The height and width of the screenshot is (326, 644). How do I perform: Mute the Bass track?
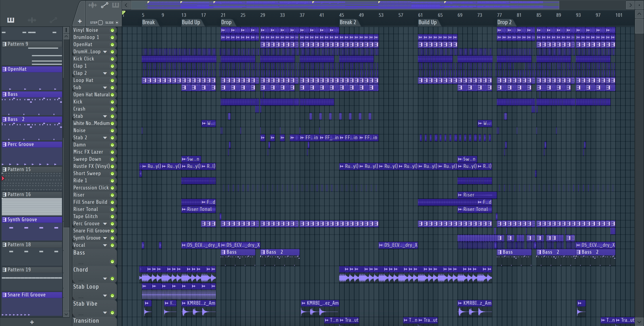112,262
